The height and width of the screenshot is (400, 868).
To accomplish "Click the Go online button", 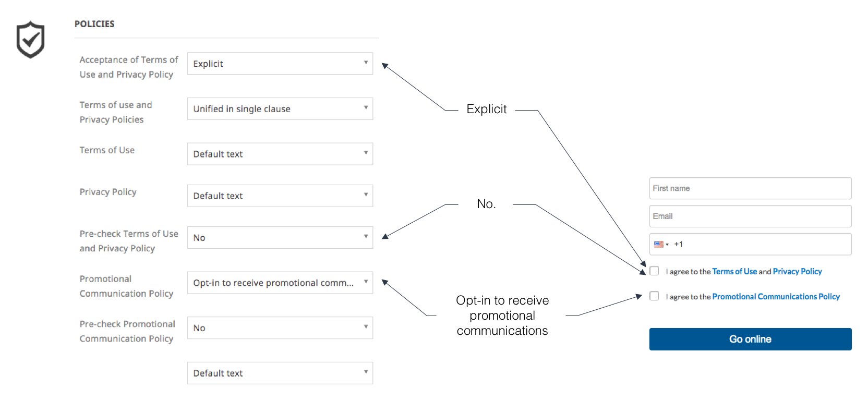I will pyautogui.click(x=750, y=339).
